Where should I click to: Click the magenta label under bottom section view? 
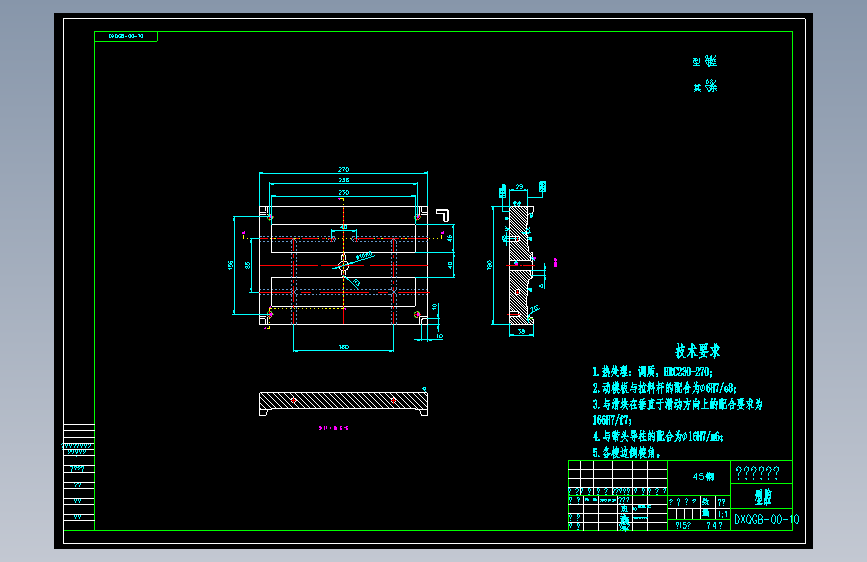pyautogui.click(x=333, y=428)
